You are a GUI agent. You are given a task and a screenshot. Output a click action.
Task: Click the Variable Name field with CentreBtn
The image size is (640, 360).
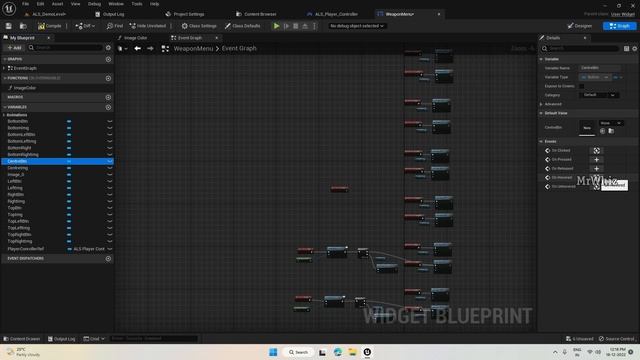[600, 68]
